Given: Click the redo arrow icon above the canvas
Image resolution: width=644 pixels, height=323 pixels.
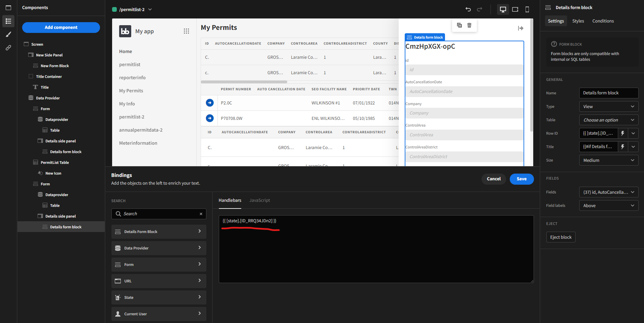Looking at the screenshot, I should click(x=480, y=9).
